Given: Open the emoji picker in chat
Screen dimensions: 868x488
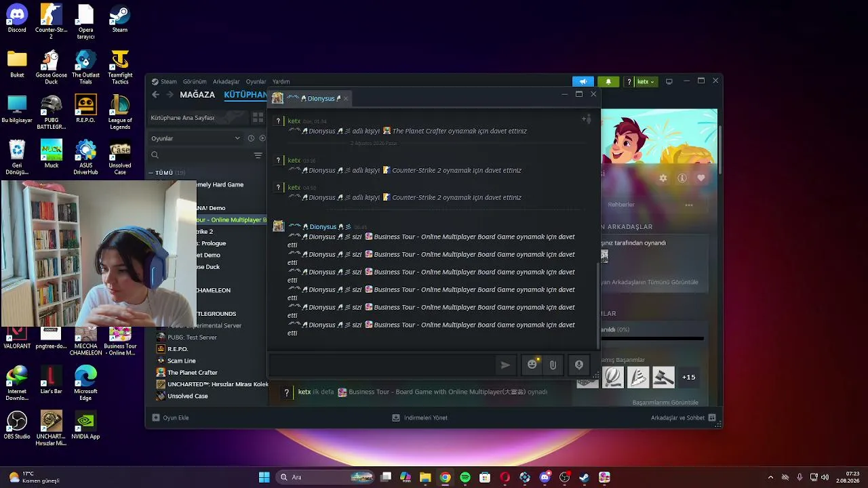Looking at the screenshot, I should pos(532,365).
